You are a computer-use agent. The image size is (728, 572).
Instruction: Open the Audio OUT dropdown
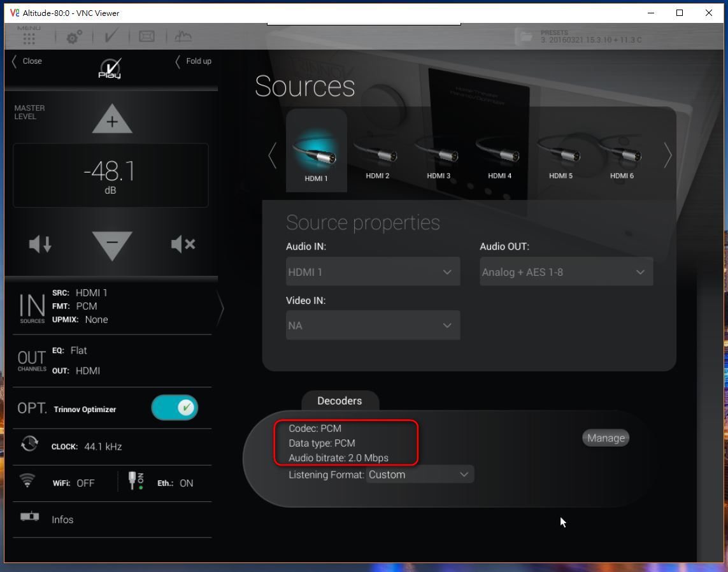566,272
